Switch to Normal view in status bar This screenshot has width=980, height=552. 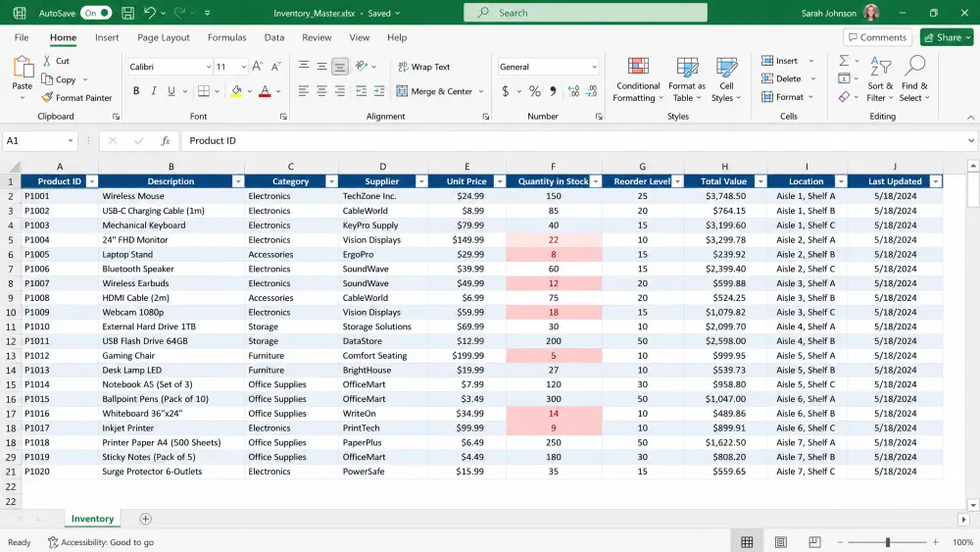coord(747,542)
